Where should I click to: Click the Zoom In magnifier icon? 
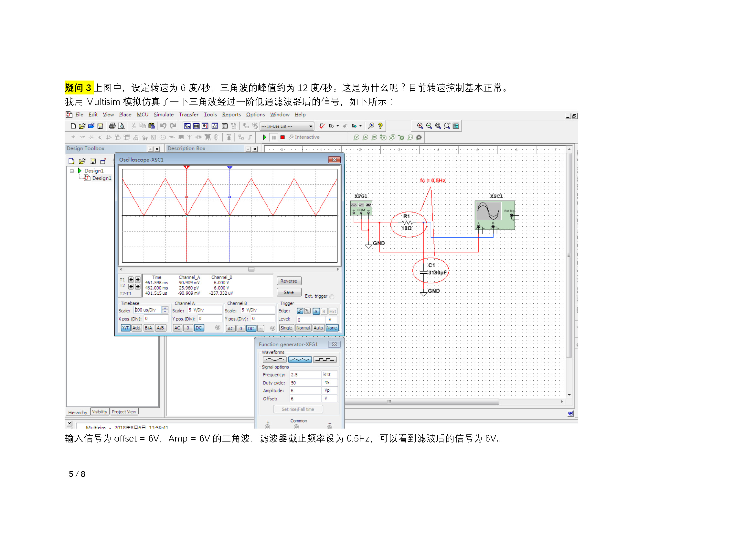[420, 126]
